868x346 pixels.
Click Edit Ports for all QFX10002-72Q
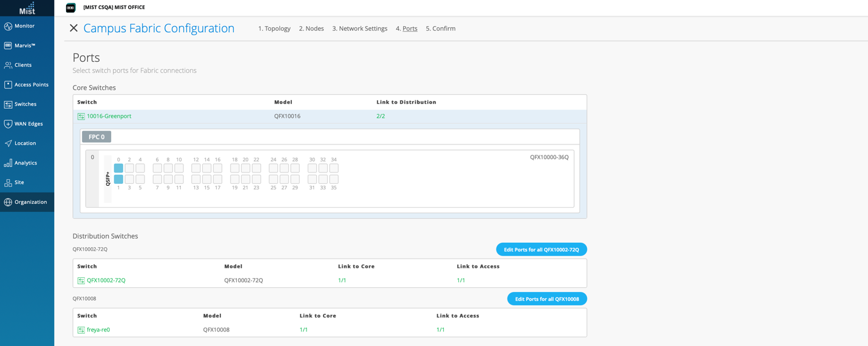tap(541, 249)
